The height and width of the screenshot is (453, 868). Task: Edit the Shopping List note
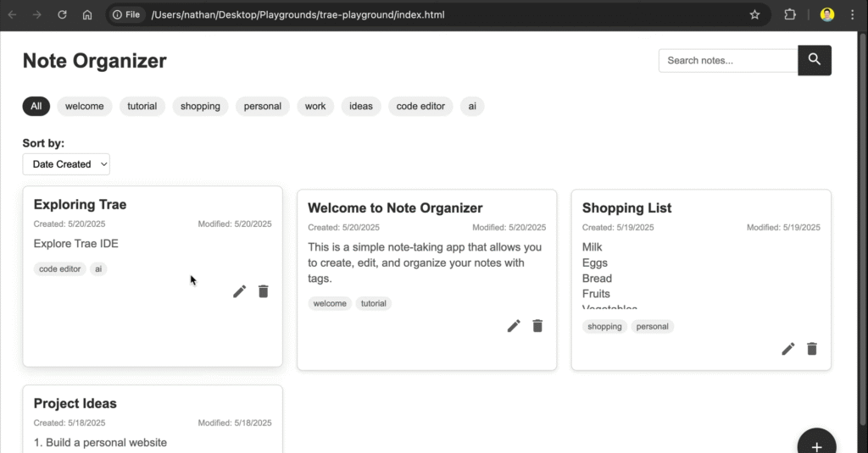click(x=787, y=349)
